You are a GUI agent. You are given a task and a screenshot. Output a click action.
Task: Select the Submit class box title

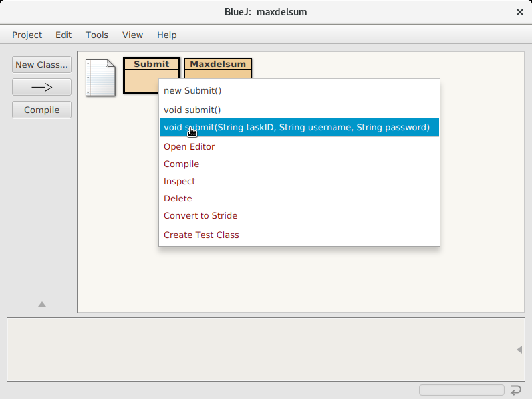click(x=152, y=64)
